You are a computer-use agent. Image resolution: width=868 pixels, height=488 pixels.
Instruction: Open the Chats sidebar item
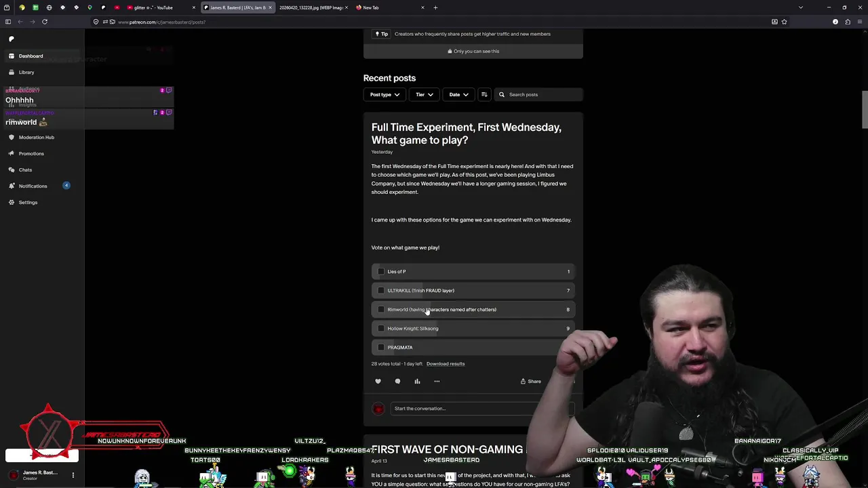42,170
